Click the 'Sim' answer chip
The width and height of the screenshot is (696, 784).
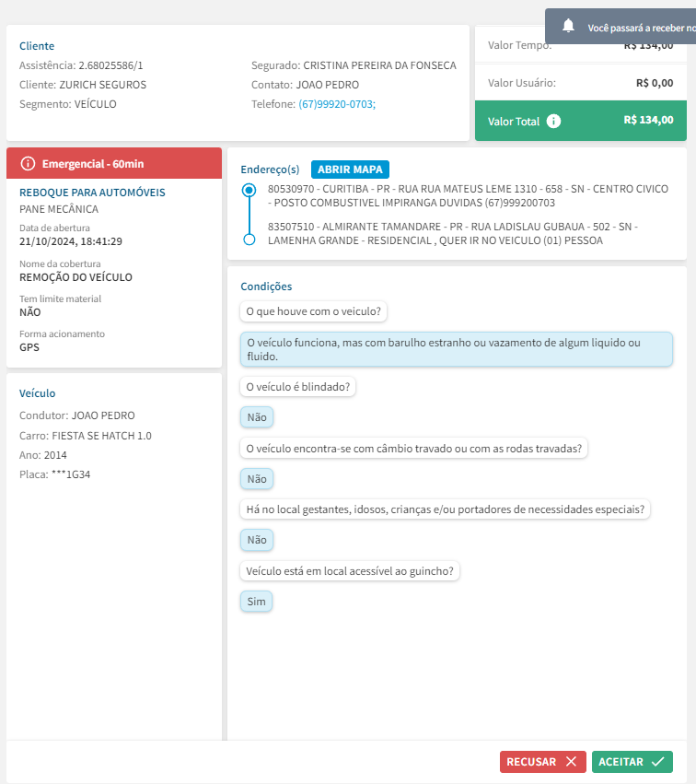coord(256,602)
